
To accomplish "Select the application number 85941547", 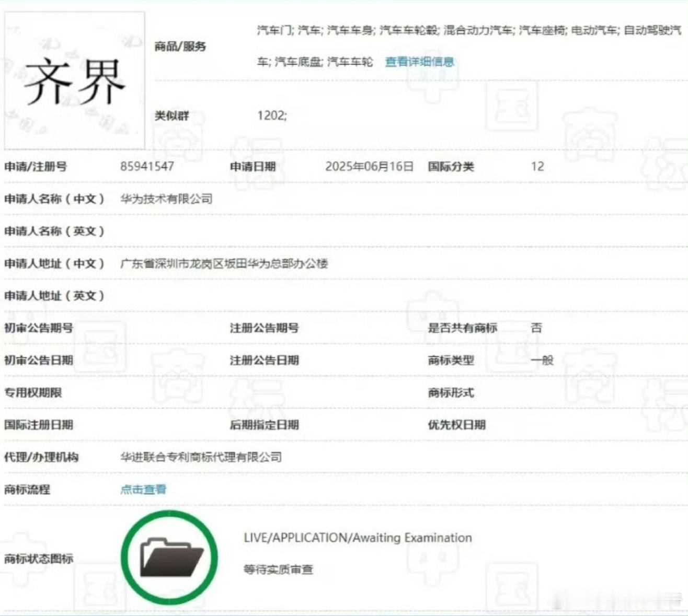I will tap(147, 167).
